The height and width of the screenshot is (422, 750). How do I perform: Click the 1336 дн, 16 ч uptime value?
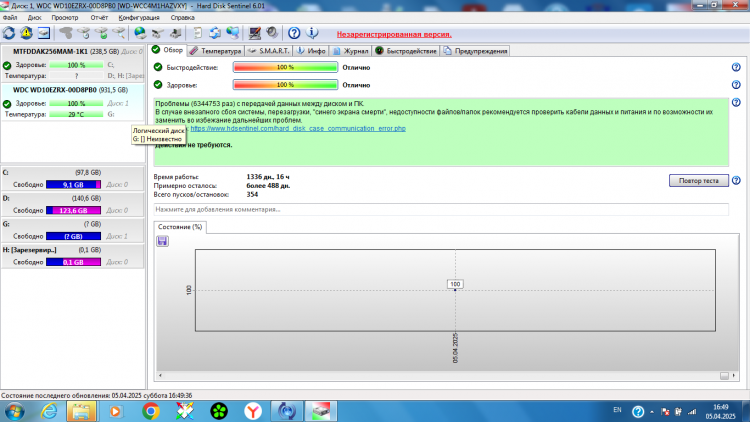coord(268,177)
